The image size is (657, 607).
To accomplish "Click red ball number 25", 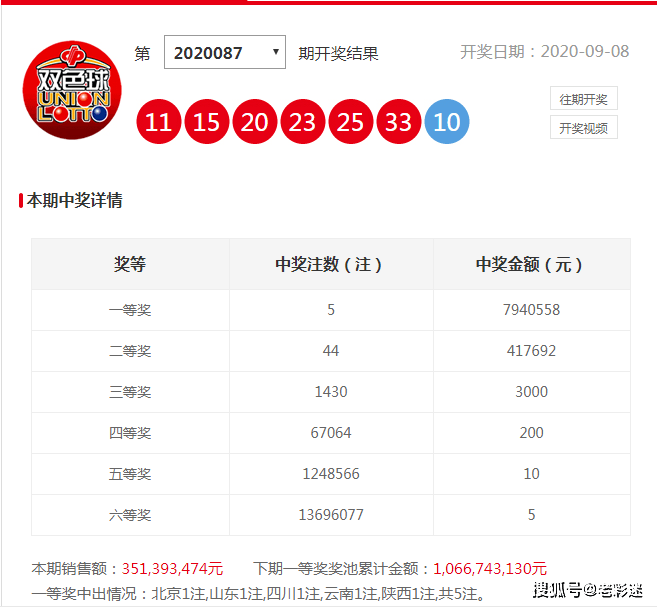I will click(351, 121).
